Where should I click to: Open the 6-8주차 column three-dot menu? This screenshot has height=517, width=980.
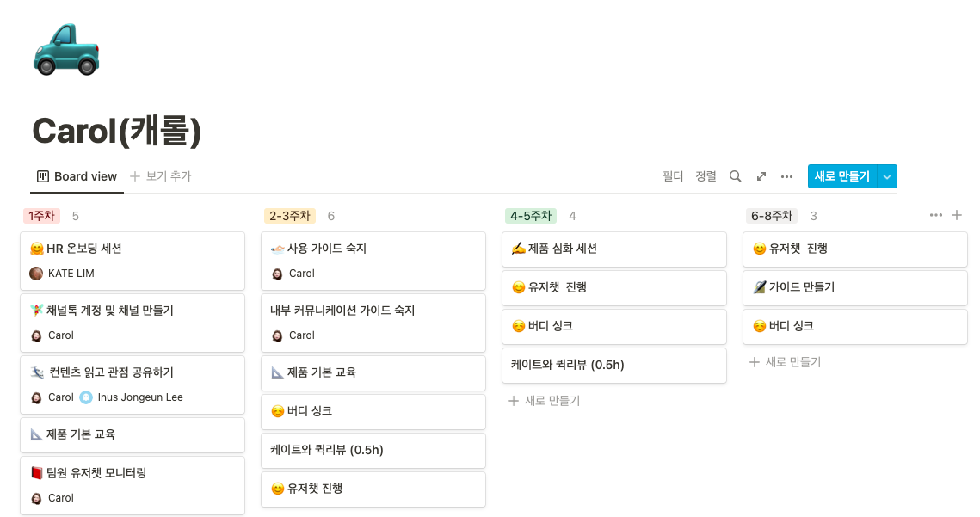pyautogui.click(x=935, y=215)
